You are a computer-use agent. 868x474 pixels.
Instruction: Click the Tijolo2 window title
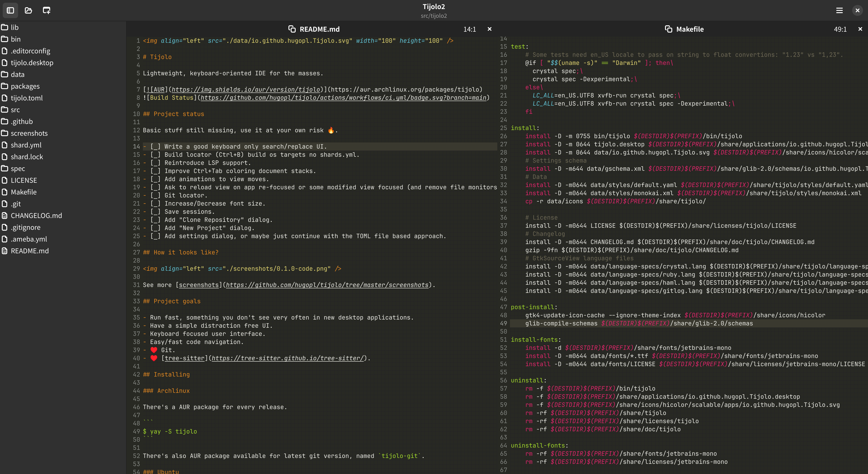[434, 7]
